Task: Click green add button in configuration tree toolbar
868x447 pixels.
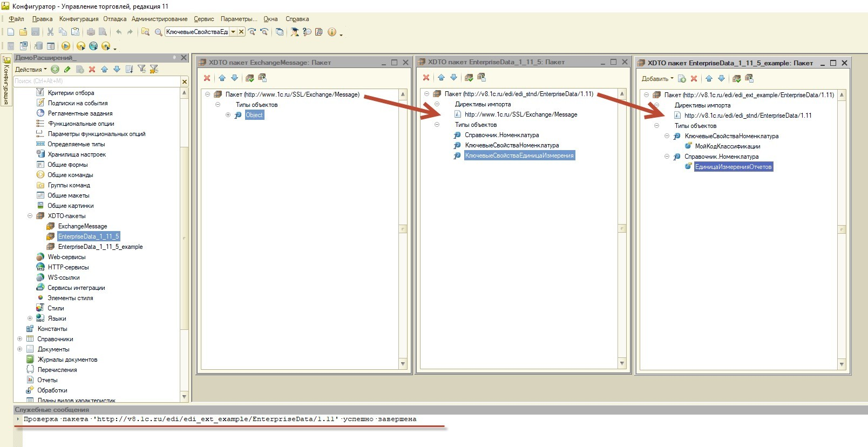Action: 55,69
